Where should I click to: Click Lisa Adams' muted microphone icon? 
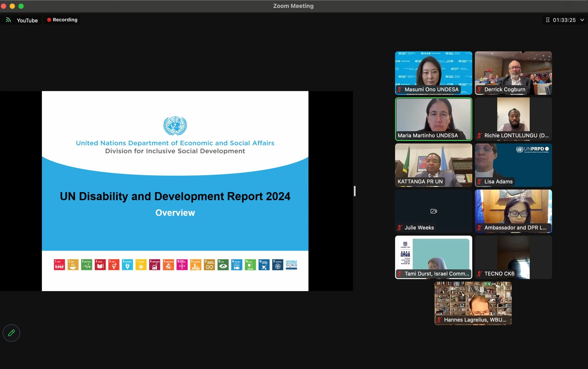[480, 182]
